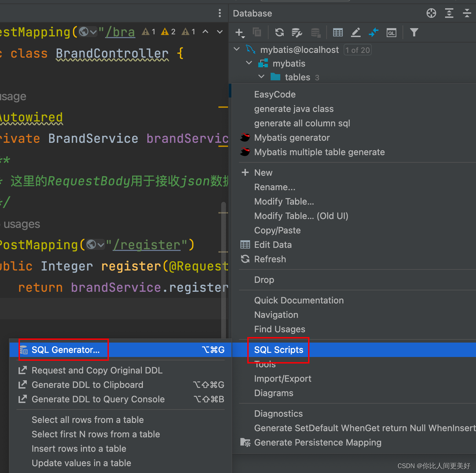Click the Filter funnel icon
Screen dimensions: 476x473
[x=414, y=32]
